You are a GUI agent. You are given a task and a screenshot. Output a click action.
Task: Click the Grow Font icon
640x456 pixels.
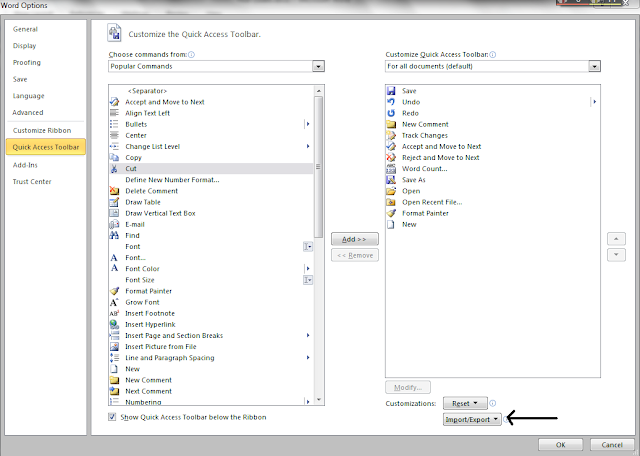pos(114,302)
